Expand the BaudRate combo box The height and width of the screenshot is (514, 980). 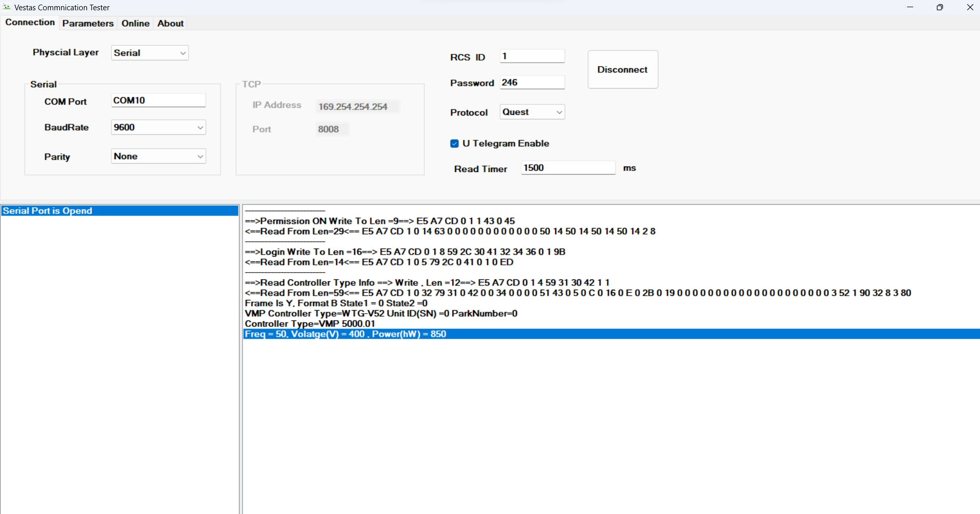(158, 127)
